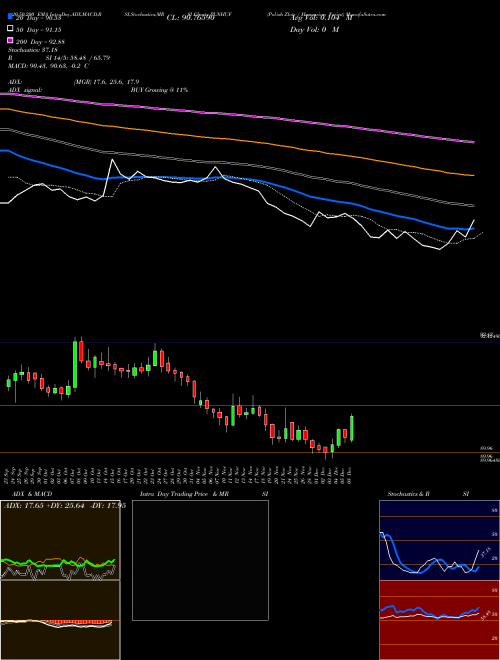Select the '200 Day = 92.88' legend text
The width and height of the screenshot is (500, 660).
tap(40, 42)
